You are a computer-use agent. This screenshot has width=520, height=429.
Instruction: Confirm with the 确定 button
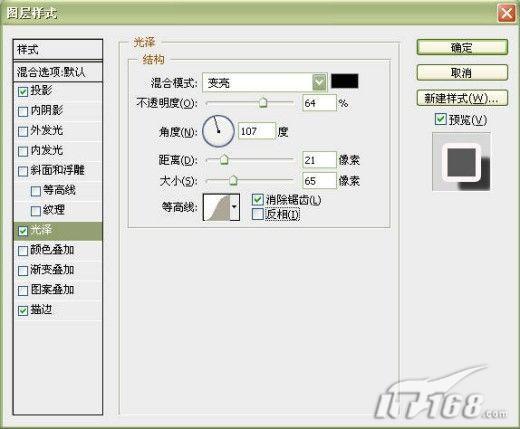click(462, 48)
